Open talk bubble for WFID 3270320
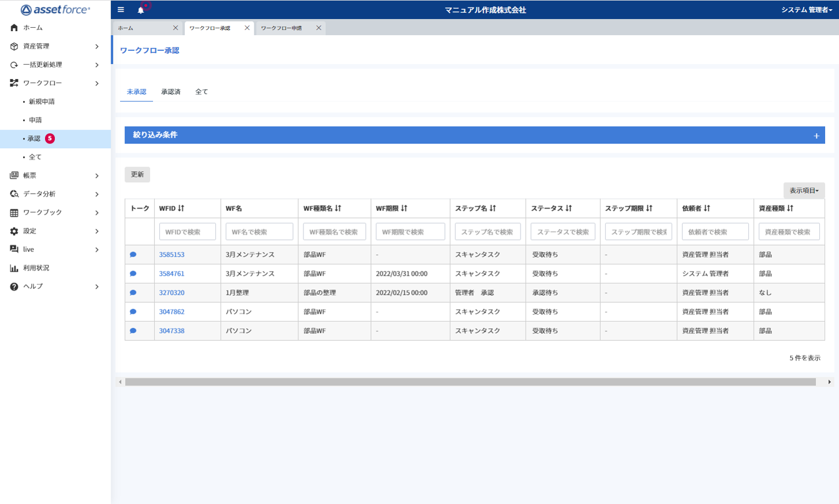The height and width of the screenshot is (504, 839). click(133, 292)
